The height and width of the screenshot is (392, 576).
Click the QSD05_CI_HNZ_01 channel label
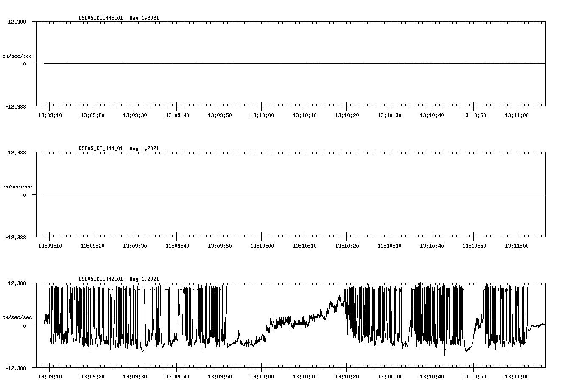coord(101,279)
